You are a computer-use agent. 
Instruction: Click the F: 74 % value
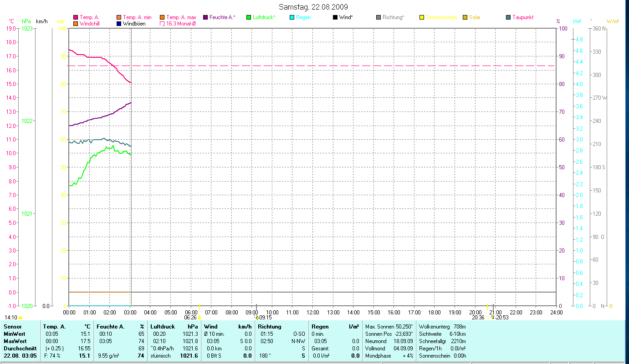52,356
